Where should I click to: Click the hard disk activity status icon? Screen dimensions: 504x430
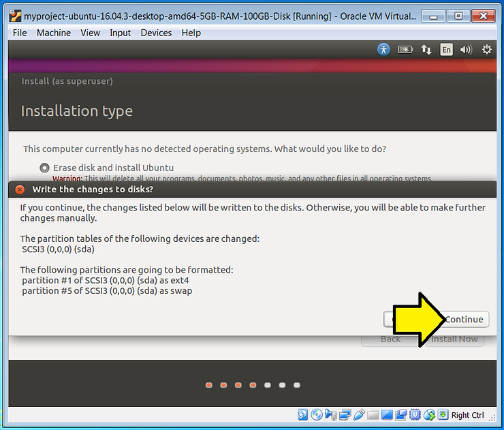tap(302, 415)
